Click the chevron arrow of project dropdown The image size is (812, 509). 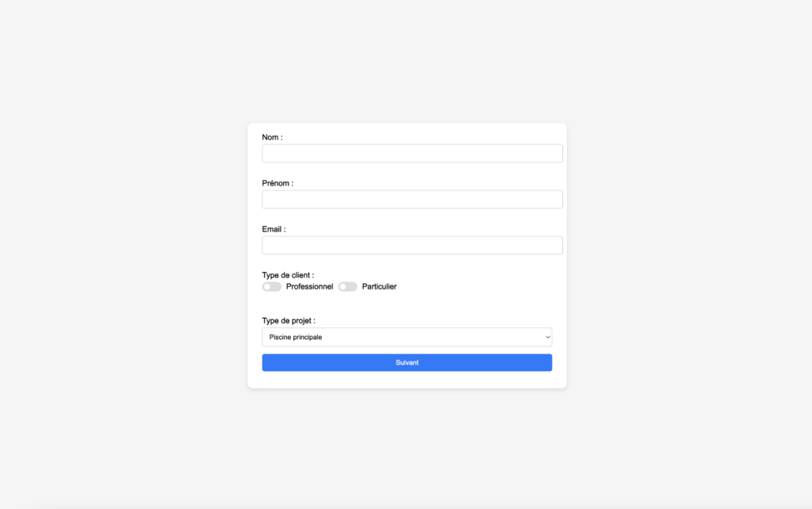(547, 337)
